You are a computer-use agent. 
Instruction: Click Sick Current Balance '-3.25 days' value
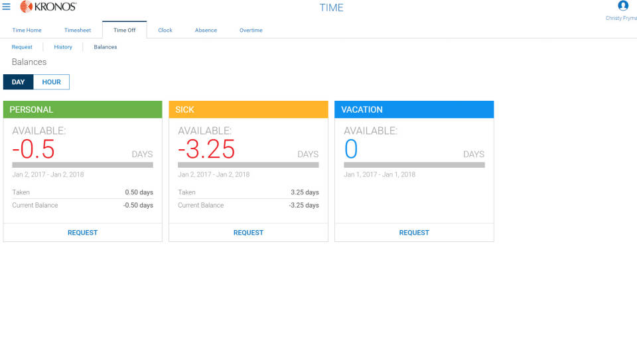point(304,206)
